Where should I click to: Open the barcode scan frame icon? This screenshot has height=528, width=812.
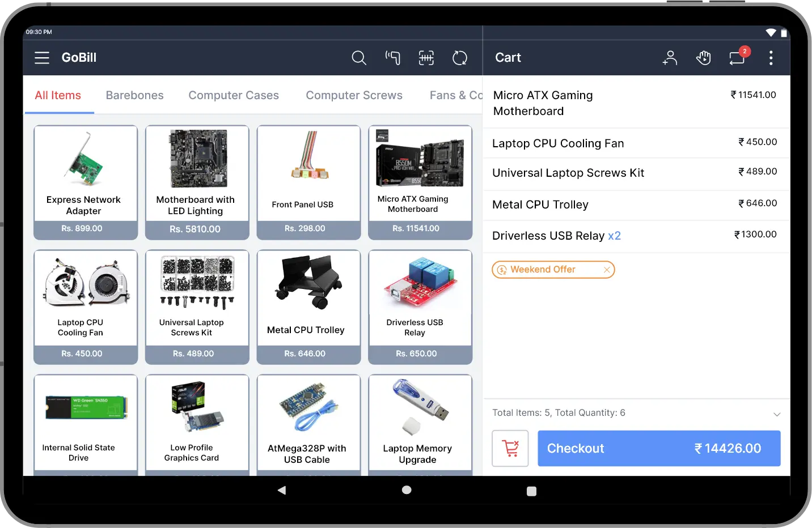[426, 58]
